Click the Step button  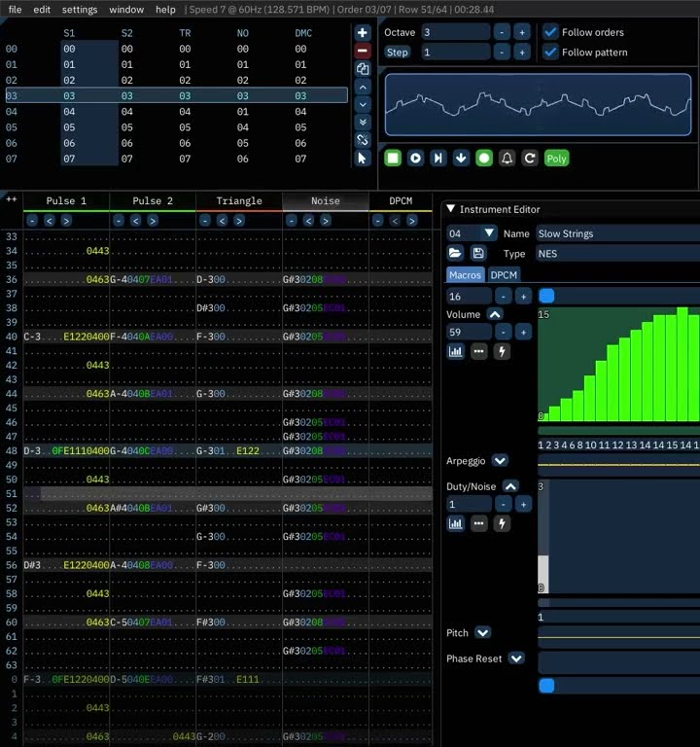pyautogui.click(x=397, y=53)
